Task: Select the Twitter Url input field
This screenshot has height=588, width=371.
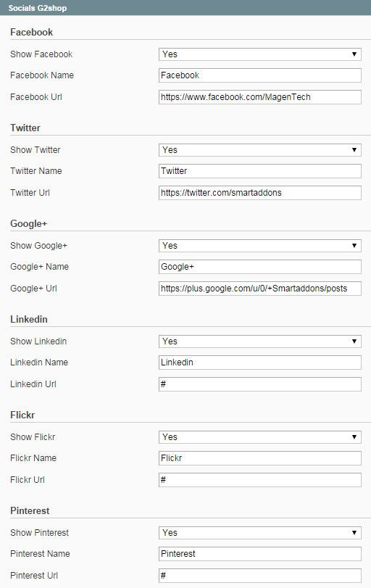Action: pos(259,193)
